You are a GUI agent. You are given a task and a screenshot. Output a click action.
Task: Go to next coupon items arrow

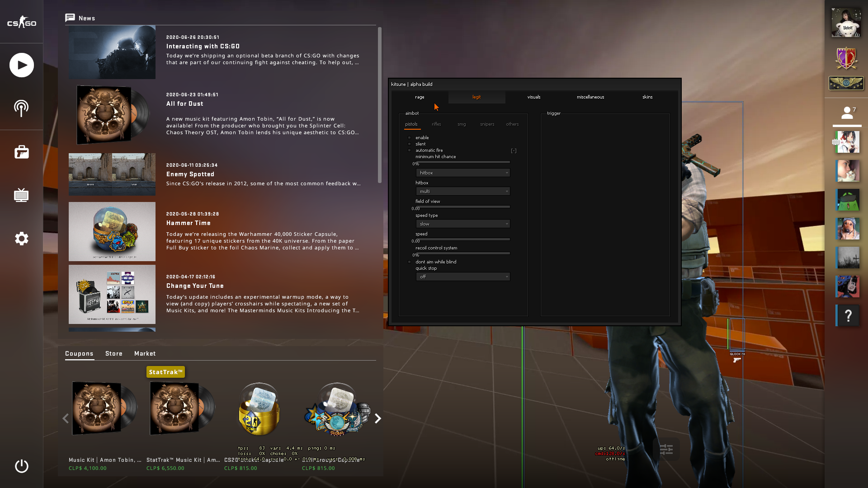pyautogui.click(x=378, y=418)
